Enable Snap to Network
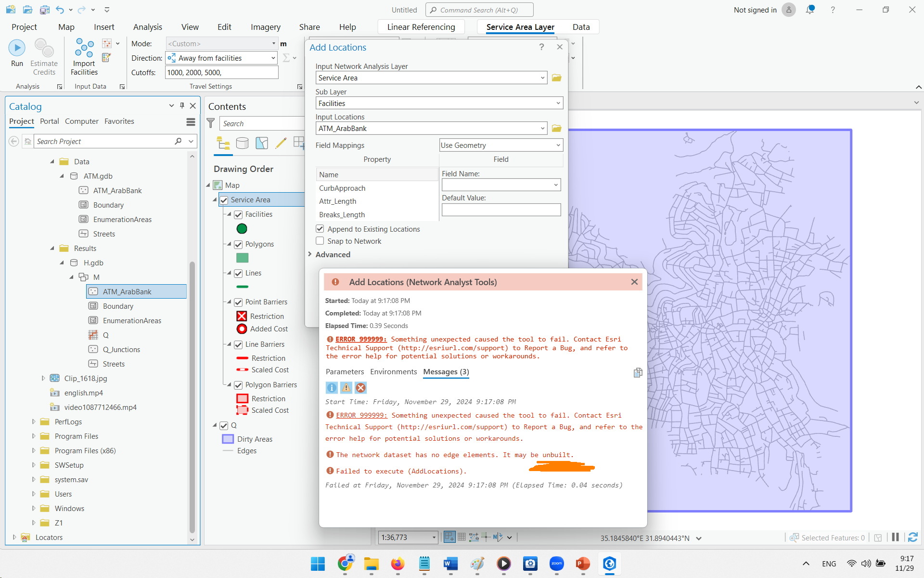Viewport: 924px width, 578px height. point(320,241)
